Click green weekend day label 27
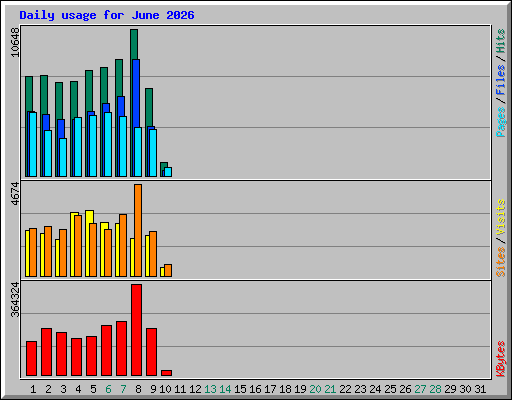This screenshot has width=512, height=400. pos(420,389)
